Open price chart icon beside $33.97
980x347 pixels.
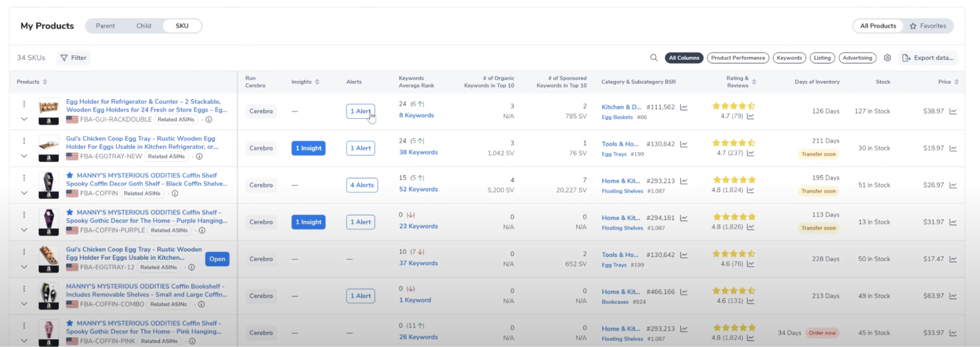click(953, 333)
